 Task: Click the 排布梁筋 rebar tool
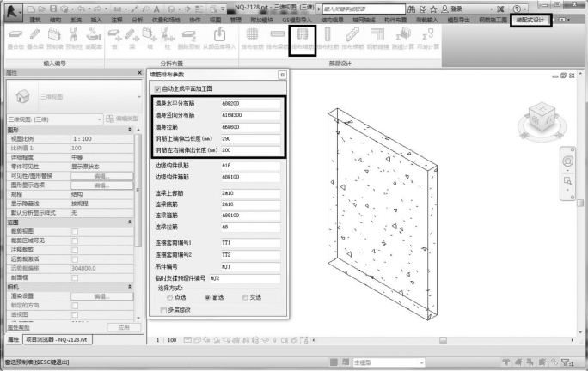[x=277, y=39]
